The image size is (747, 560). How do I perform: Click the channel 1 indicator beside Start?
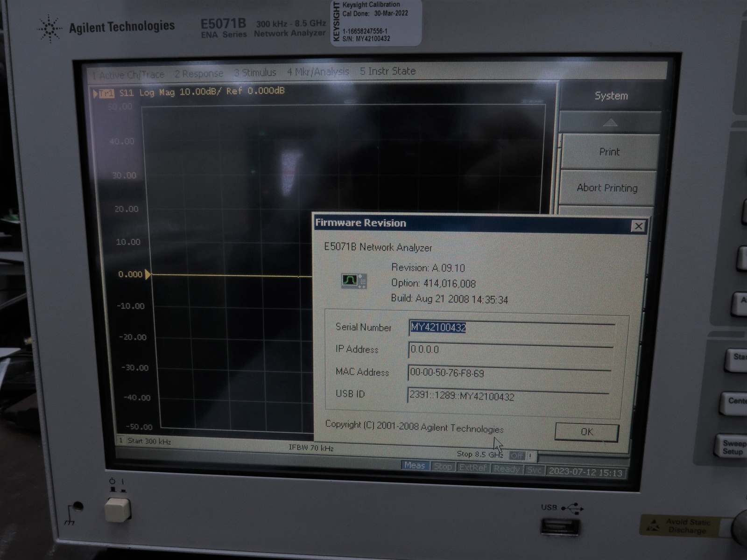pos(121,440)
